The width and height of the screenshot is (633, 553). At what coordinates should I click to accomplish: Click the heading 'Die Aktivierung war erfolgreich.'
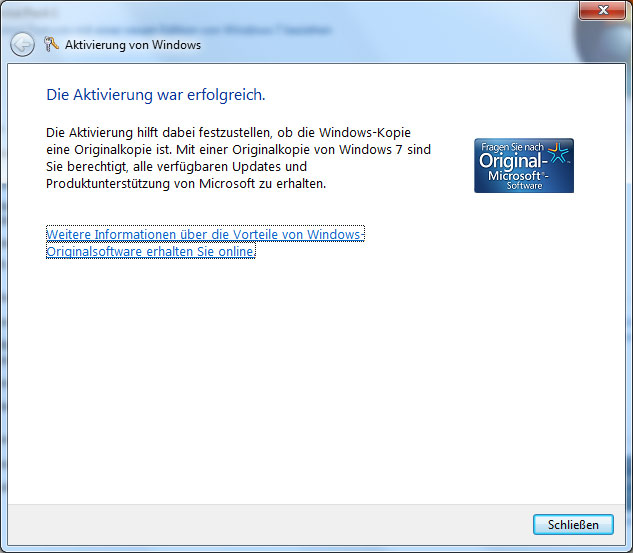(x=156, y=95)
